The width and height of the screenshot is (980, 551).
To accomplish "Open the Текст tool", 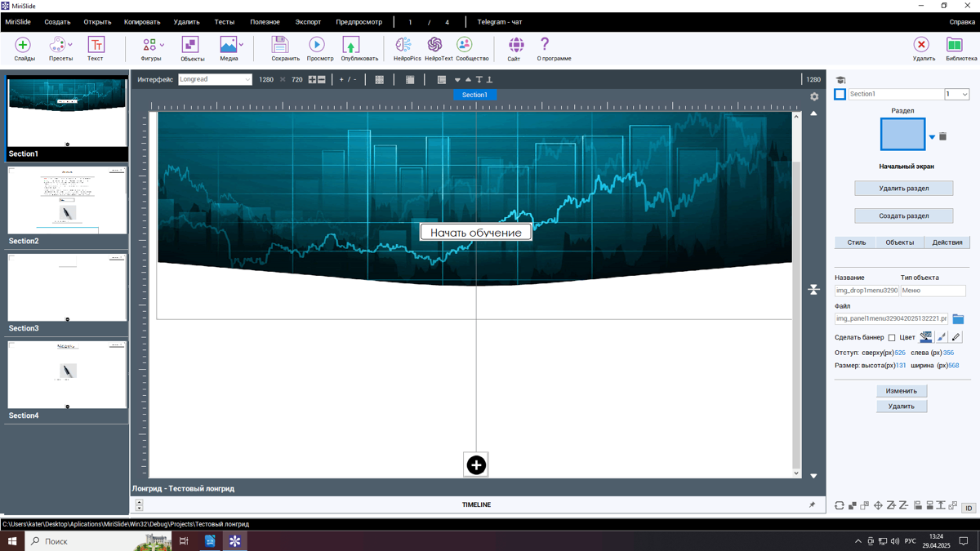I will click(x=96, y=46).
